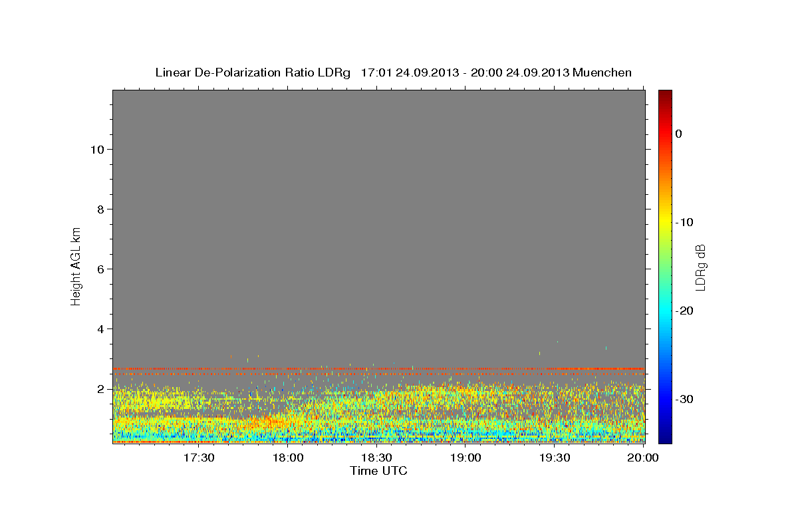
Task: Click the red horizontal line near 2.7 km
Action: point(378,368)
